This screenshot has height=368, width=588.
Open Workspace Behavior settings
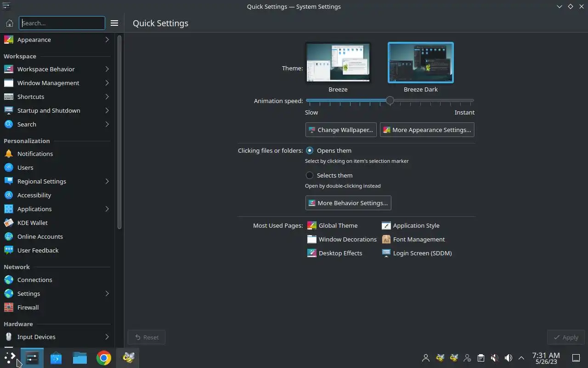point(57,69)
